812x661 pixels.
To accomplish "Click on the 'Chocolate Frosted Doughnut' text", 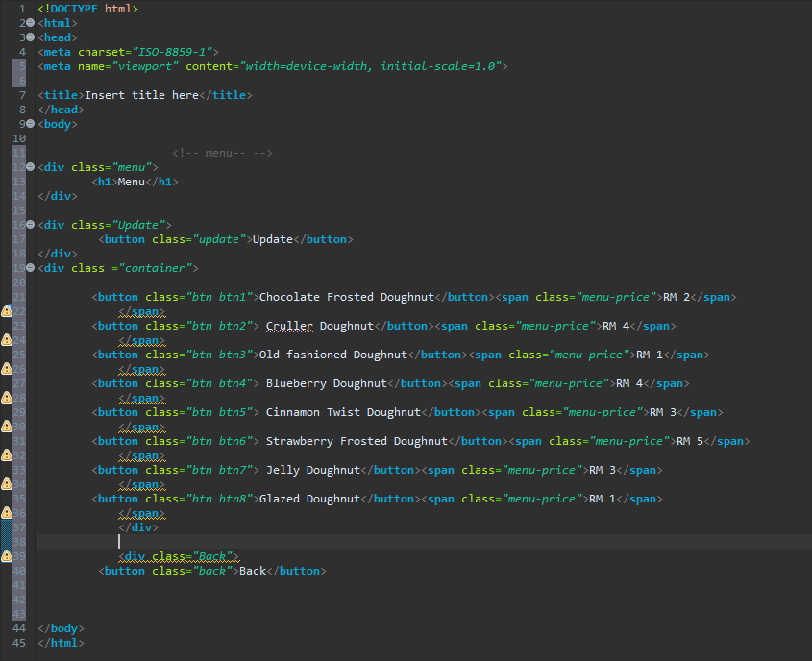I will coord(347,297).
